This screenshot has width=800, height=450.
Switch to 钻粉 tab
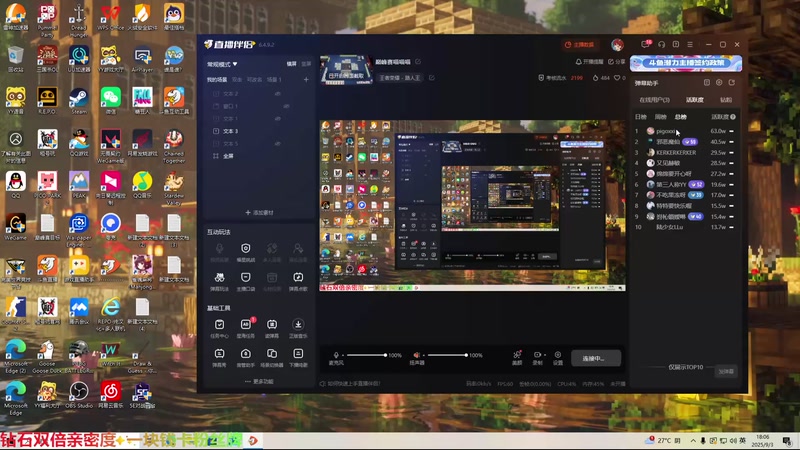tap(726, 100)
